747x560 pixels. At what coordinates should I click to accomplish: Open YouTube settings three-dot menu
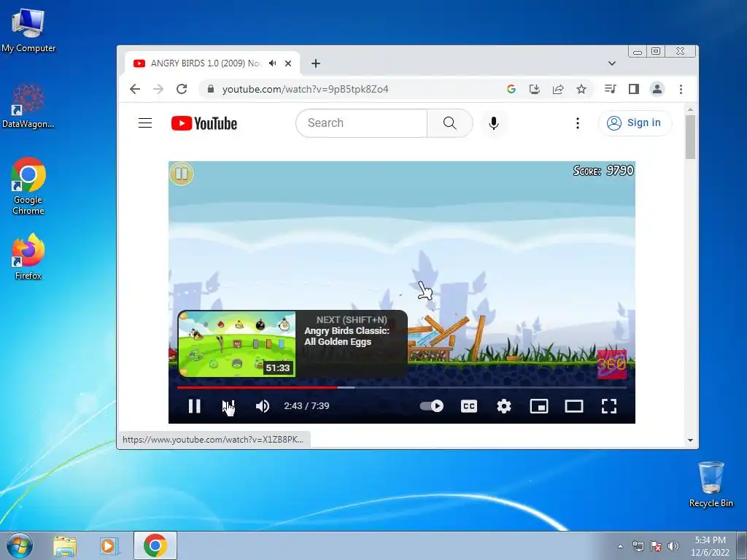tap(578, 122)
